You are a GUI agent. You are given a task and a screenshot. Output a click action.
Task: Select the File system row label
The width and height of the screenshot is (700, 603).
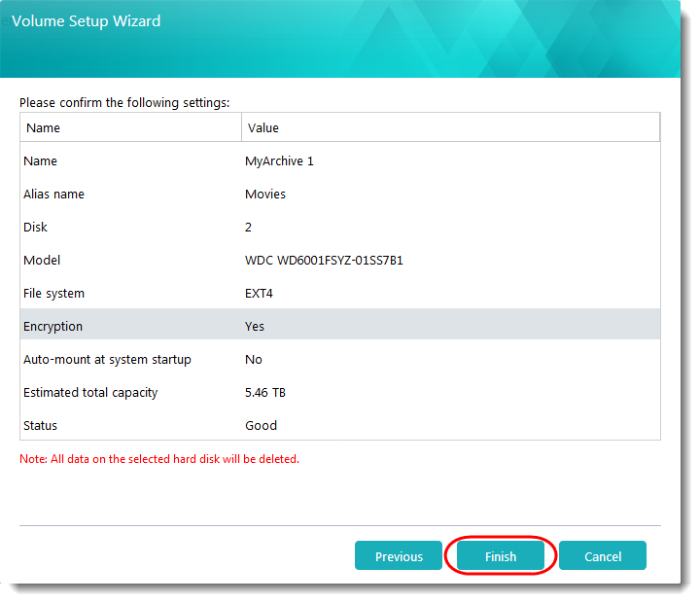click(53, 293)
